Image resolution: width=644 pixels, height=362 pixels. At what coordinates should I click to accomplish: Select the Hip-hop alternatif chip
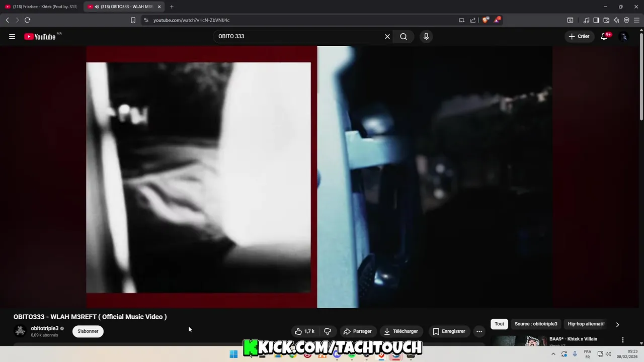(x=586, y=324)
